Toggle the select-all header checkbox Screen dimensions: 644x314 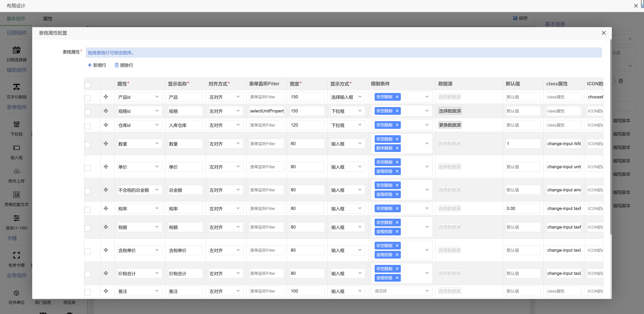[x=88, y=85]
